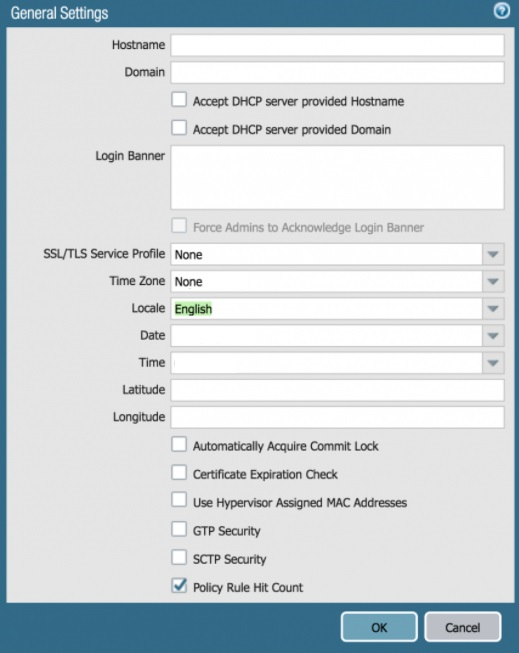Enable Accept DHCP server provided Hostname

179,100
